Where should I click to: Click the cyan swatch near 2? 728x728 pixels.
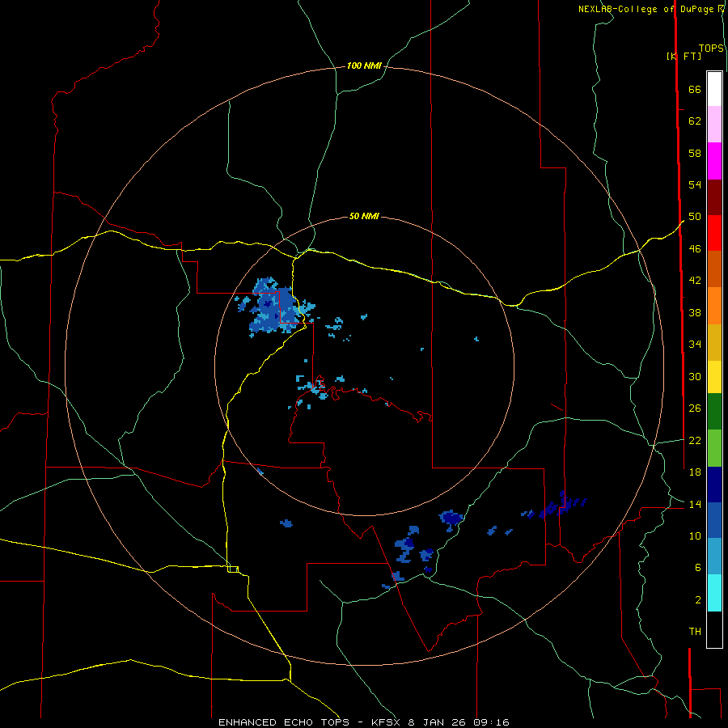(714, 593)
